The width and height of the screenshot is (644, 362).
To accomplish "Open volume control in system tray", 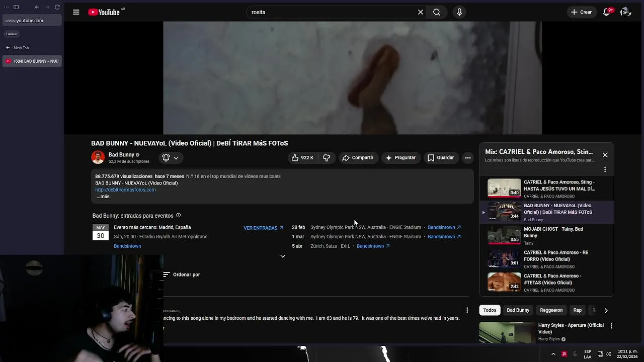I will coord(608,354).
